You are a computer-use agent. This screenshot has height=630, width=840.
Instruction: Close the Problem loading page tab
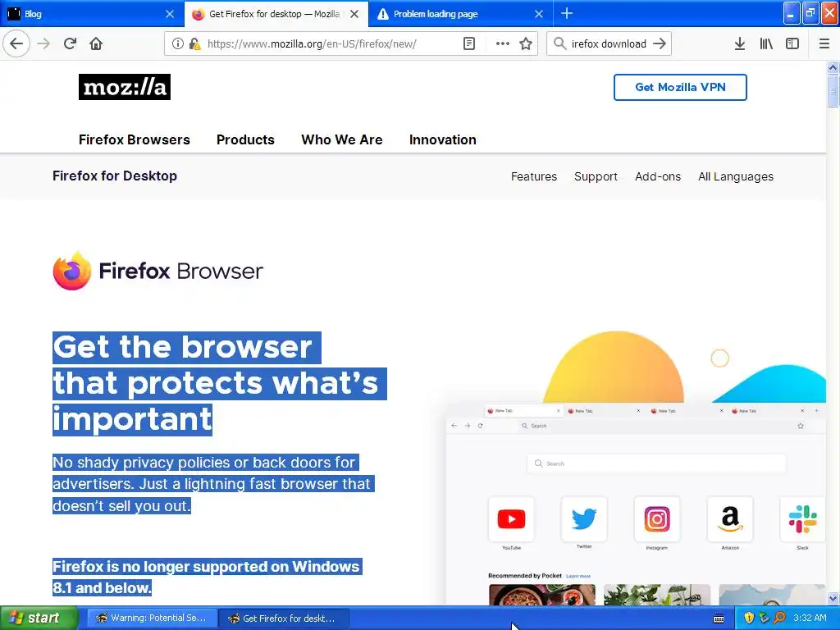539,14
